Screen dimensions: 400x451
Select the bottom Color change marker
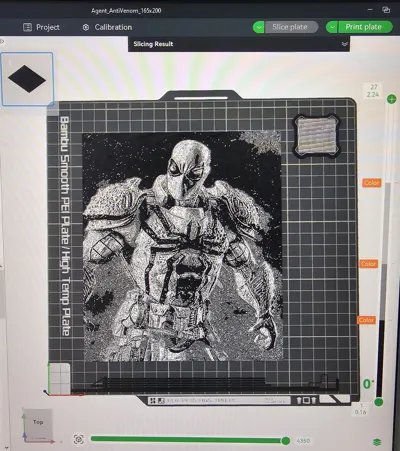click(367, 320)
